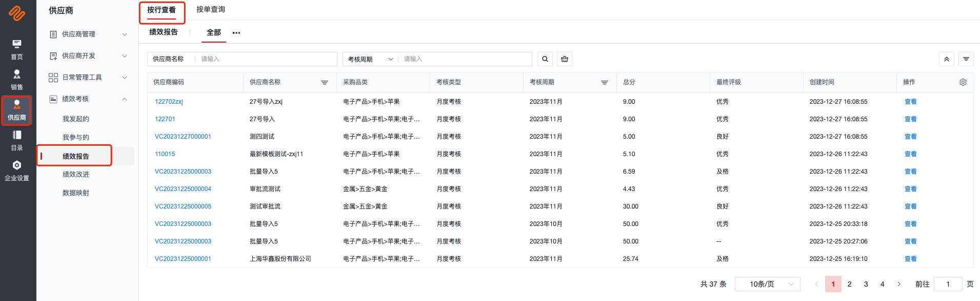
Task: Open 销售 module in the left rail
Action: 17,80
